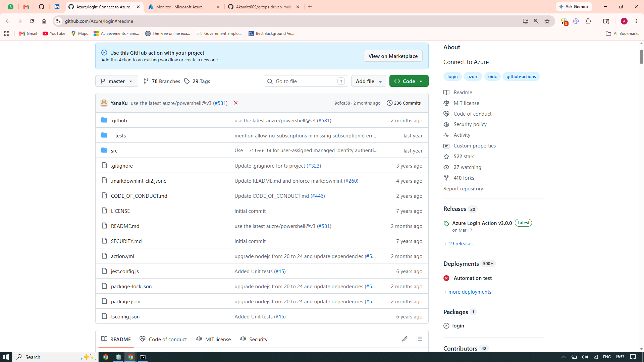
Task: Select the github-actions topic tag
Action: 521,76
